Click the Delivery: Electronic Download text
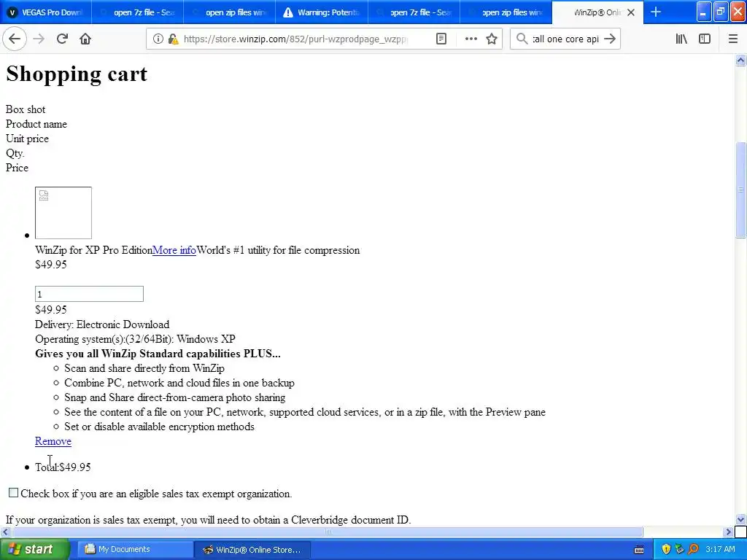The width and height of the screenshot is (747, 560). pyautogui.click(x=102, y=324)
